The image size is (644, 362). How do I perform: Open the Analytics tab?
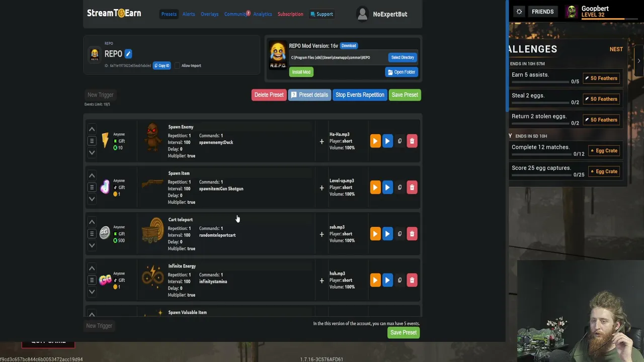(x=263, y=14)
